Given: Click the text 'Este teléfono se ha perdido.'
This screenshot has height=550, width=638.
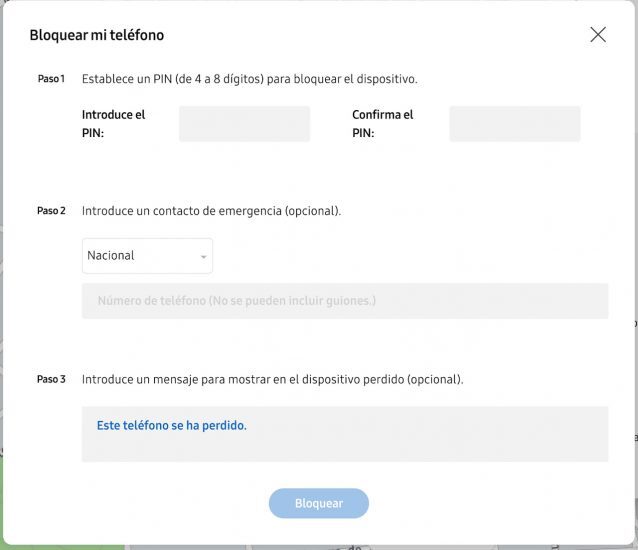Looking at the screenshot, I should 171,426.
